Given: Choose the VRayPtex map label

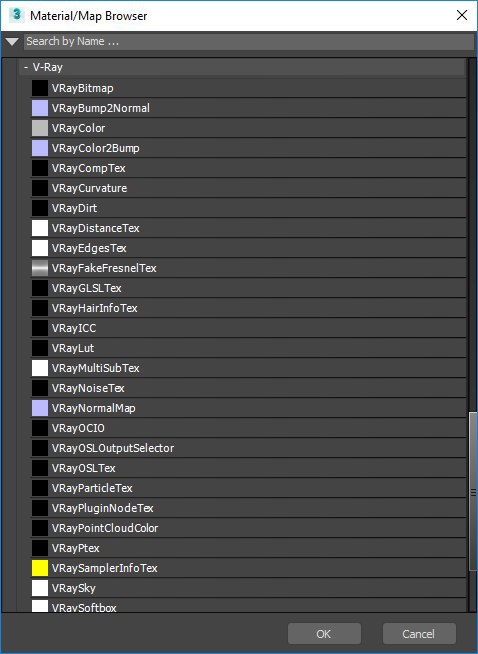Looking at the screenshot, I should point(75,548).
